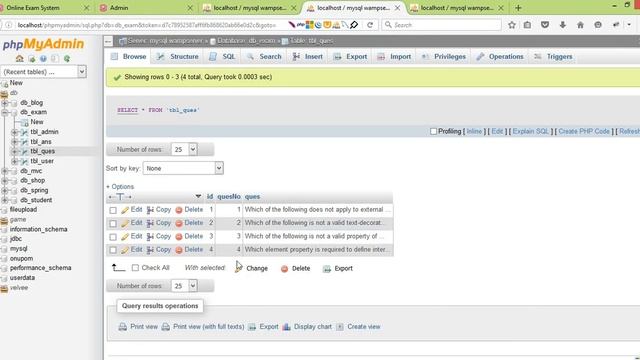Click the browser home icon

[580, 25]
